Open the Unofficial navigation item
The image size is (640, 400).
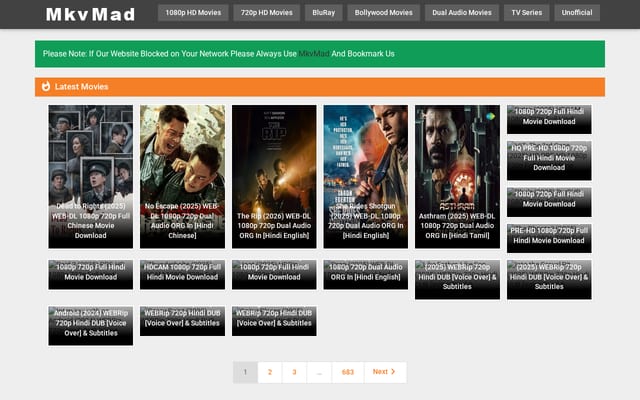(577, 13)
